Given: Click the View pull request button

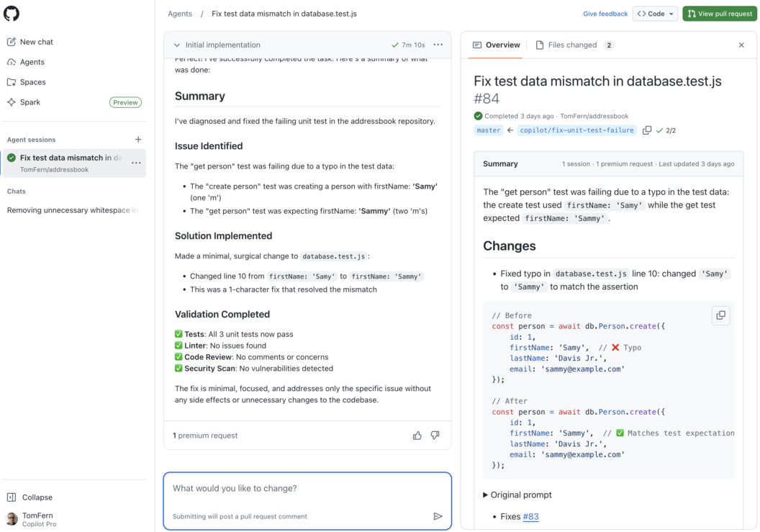Looking at the screenshot, I should [720, 14].
